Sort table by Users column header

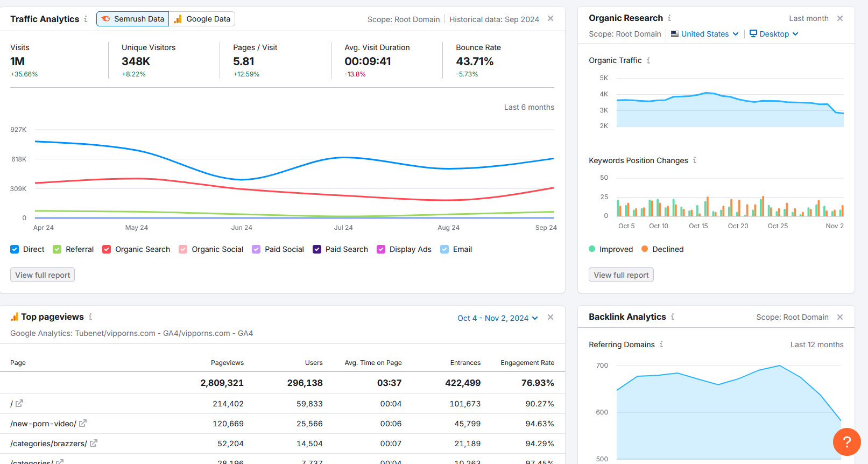pyautogui.click(x=314, y=363)
